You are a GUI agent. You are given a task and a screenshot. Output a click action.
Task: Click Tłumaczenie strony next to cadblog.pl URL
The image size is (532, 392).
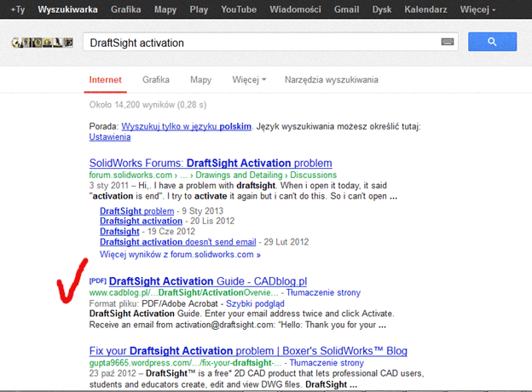323,292
